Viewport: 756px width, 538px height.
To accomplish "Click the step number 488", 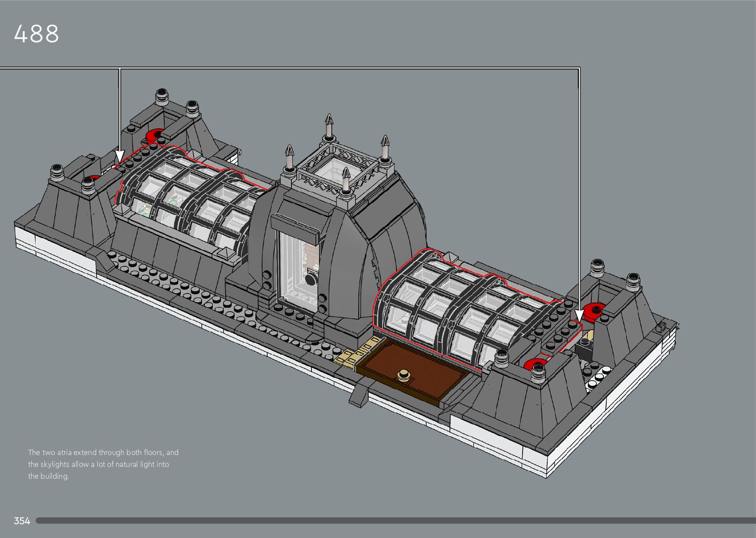I will (x=37, y=34).
